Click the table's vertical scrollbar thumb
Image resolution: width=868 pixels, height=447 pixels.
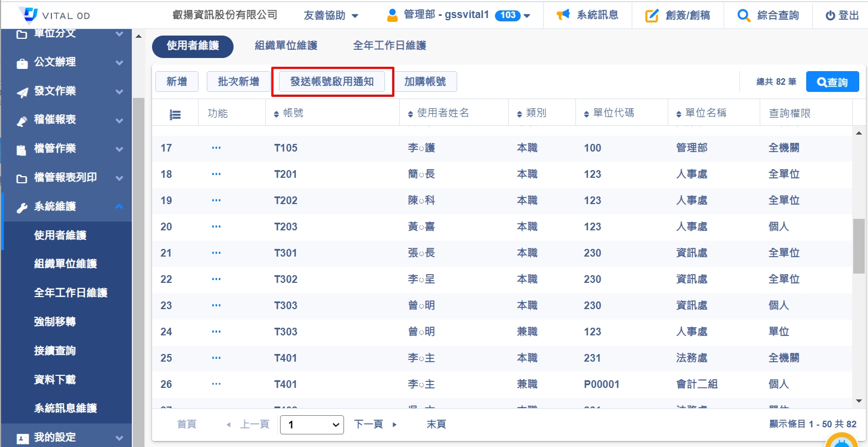859,246
